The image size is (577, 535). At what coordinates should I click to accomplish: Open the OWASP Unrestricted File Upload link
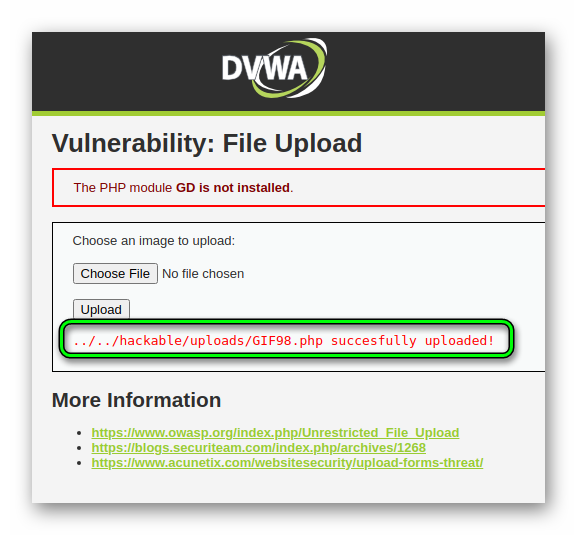click(x=275, y=433)
